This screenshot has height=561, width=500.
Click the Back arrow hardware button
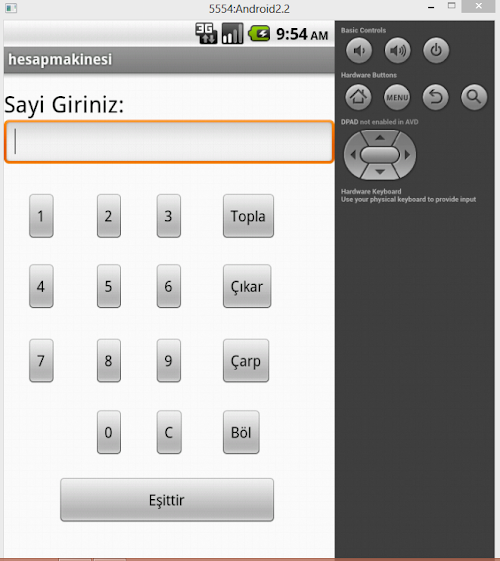point(435,97)
